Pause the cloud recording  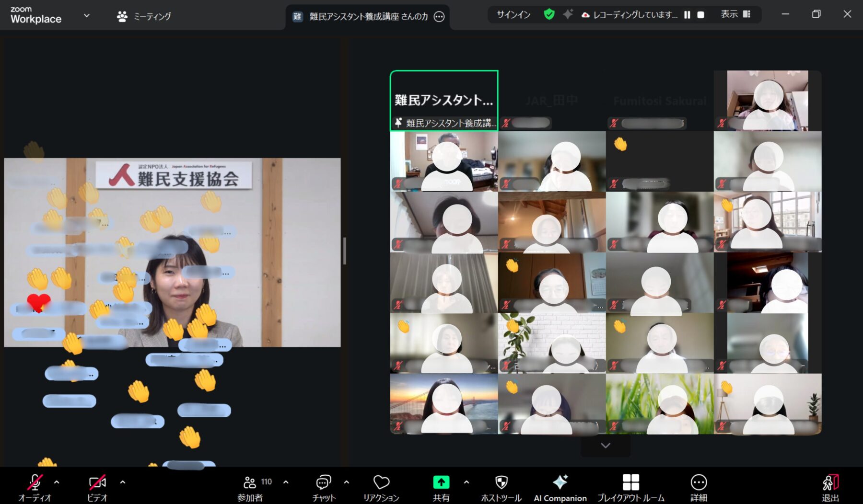[x=687, y=15]
